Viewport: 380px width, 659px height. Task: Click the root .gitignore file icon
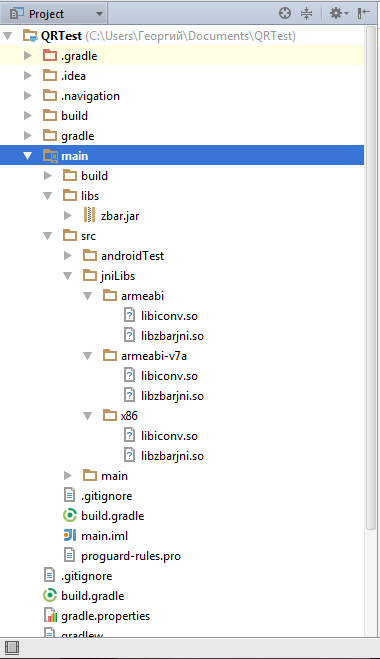50,576
